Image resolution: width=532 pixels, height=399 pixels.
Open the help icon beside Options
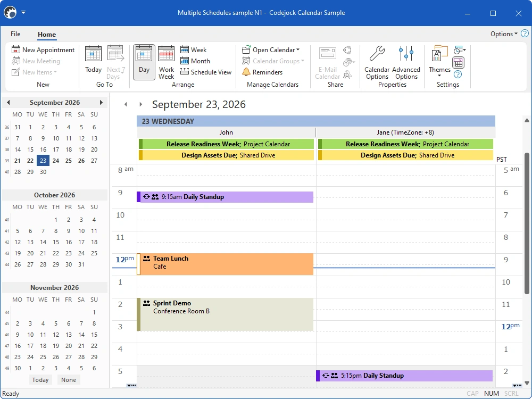[525, 34]
